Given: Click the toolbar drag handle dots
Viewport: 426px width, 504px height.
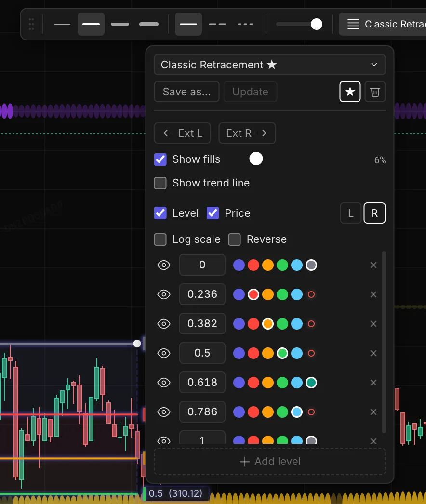Looking at the screenshot, I should click(x=31, y=24).
